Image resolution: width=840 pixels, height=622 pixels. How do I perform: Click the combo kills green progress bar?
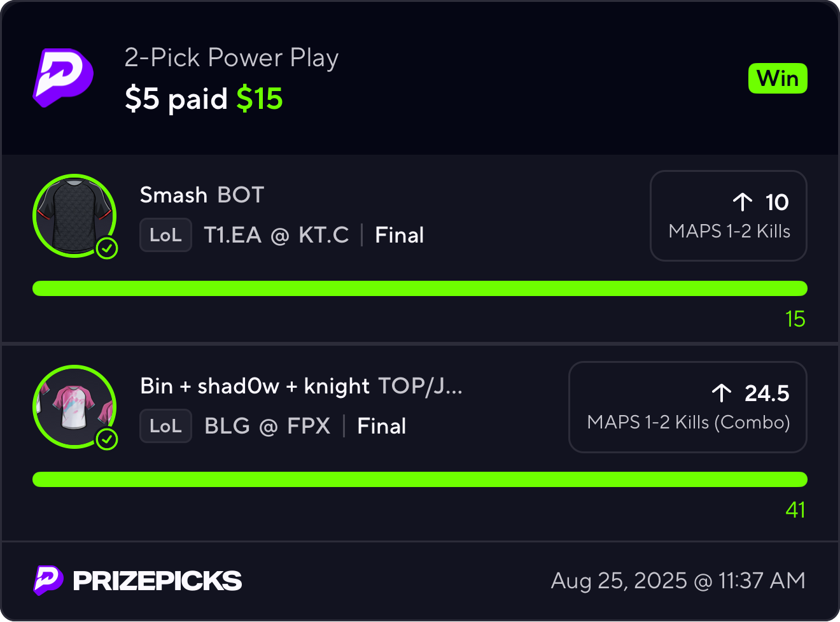click(x=420, y=479)
